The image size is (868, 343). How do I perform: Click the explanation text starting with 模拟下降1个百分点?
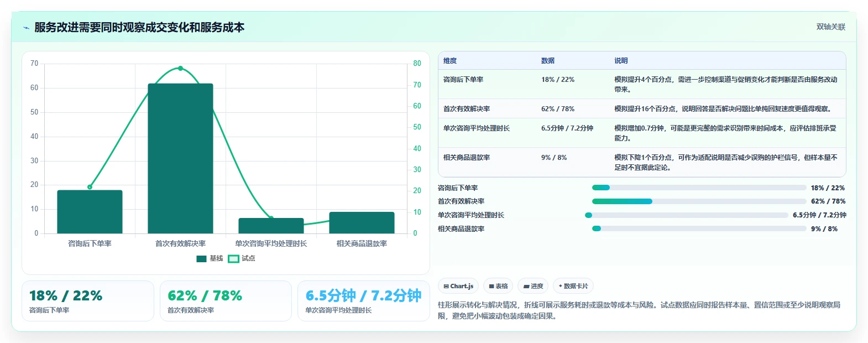pos(726,163)
